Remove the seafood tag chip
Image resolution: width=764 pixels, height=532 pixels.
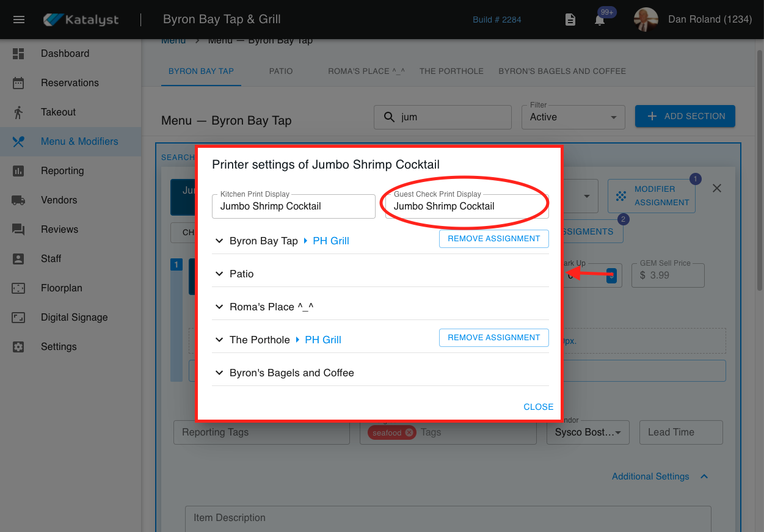(409, 432)
